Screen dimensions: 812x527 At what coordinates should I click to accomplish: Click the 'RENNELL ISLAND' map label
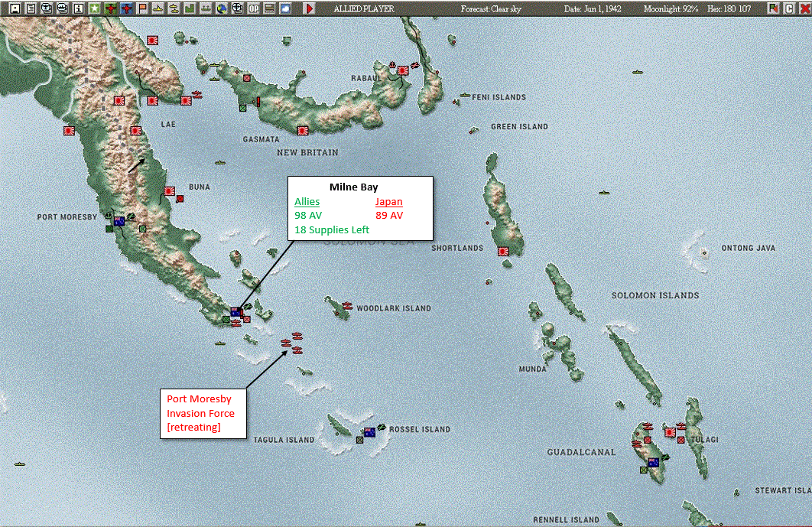pyautogui.click(x=566, y=520)
